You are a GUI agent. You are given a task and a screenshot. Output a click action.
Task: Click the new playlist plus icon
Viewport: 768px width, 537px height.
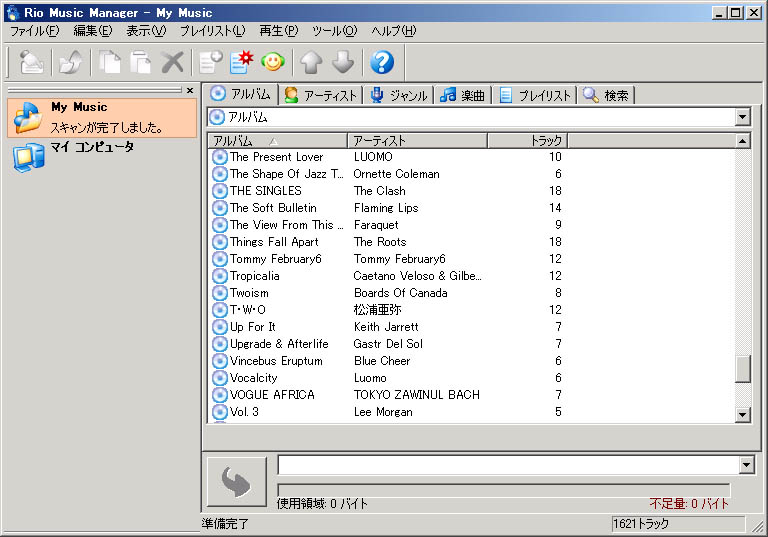point(211,62)
